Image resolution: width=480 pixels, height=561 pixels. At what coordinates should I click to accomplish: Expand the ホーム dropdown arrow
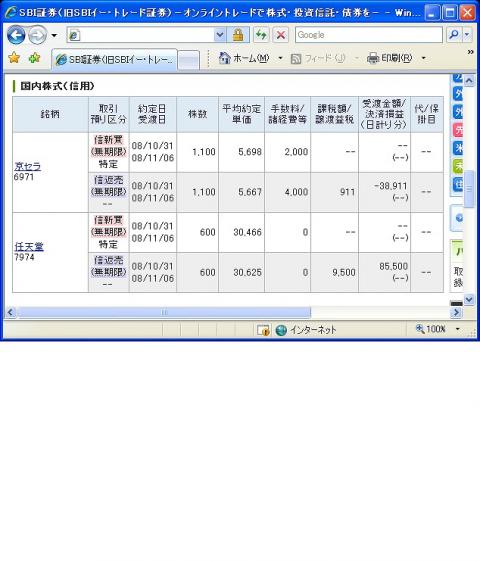click(x=280, y=58)
